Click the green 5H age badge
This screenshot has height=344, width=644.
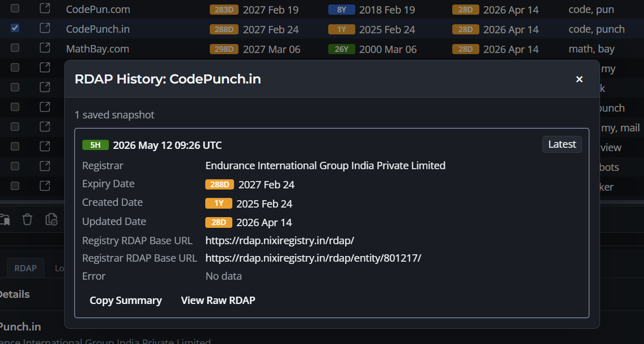pos(95,145)
